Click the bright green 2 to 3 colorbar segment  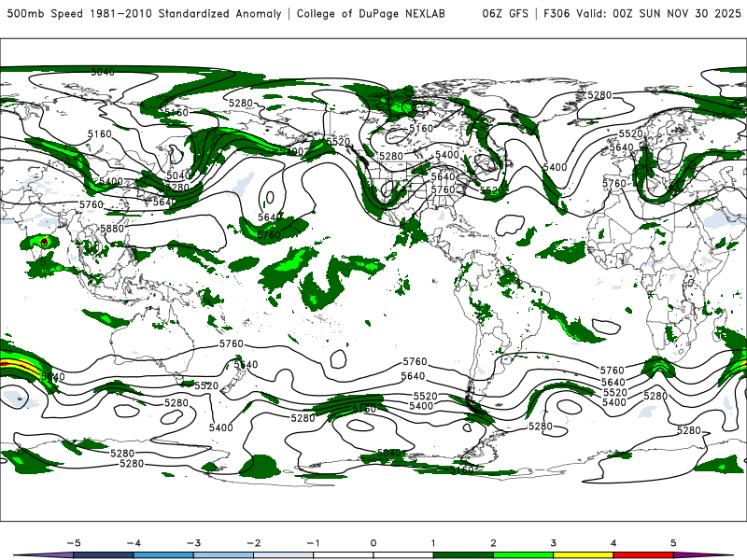point(523,555)
